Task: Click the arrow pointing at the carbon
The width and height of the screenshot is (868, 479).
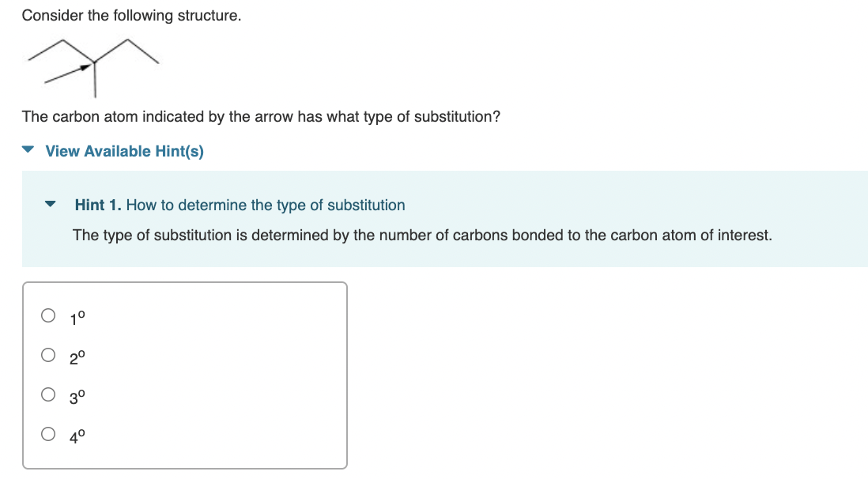Action: coord(67,75)
